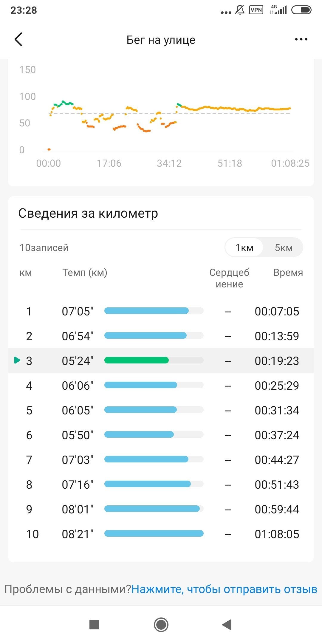Select kilometer 10 row with 08'21" pace

pos(161,534)
